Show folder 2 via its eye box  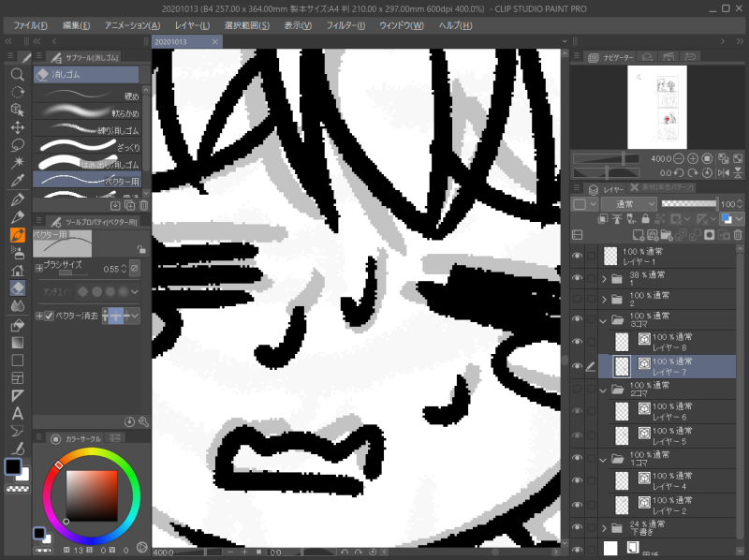(x=577, y=299)
